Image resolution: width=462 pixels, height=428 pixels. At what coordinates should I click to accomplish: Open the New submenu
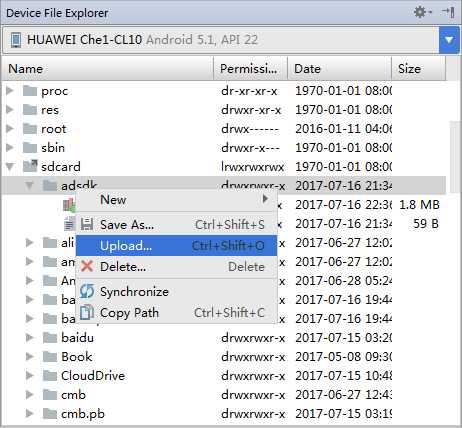(177, 200)
